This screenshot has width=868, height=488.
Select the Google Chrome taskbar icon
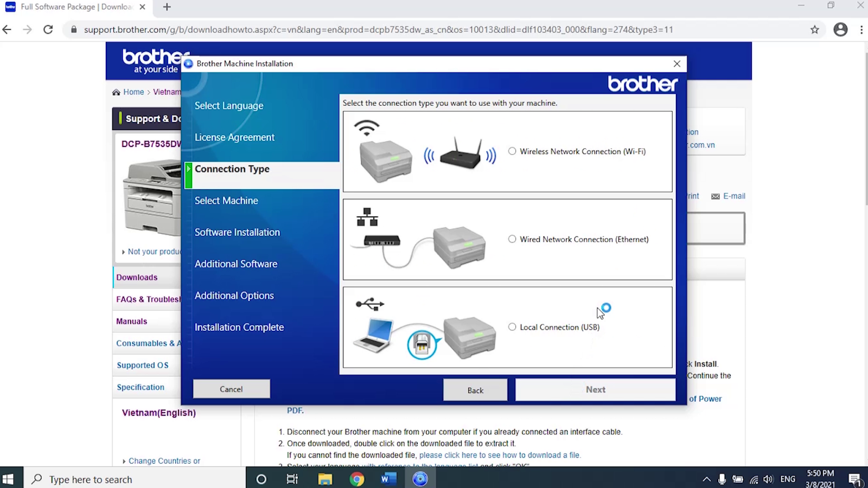pyautogui.click(x=357, y=479)
